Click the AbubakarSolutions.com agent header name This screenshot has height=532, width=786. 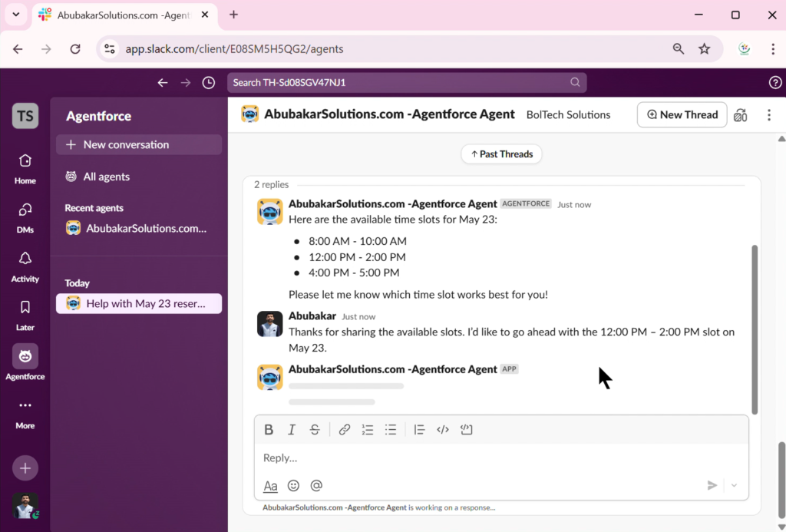coord(389,114)
